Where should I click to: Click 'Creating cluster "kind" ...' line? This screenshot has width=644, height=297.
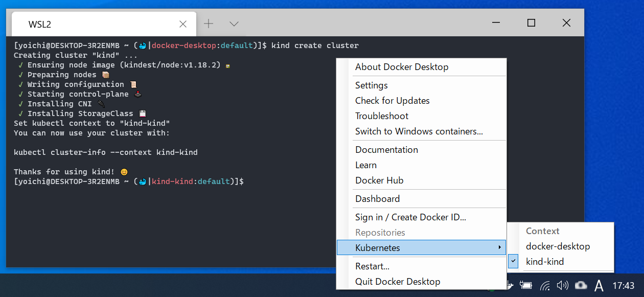(x=76, y=55)
